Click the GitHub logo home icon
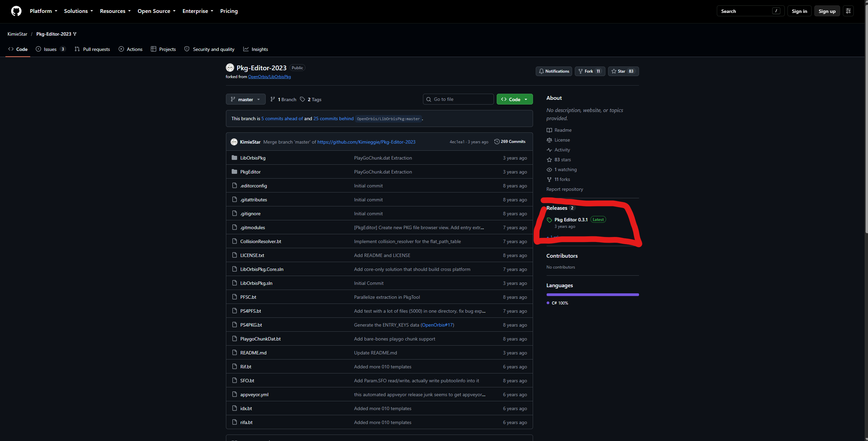The width and height of the screenshot is (868, 441). pyautogui.click(x=16, y=11)
